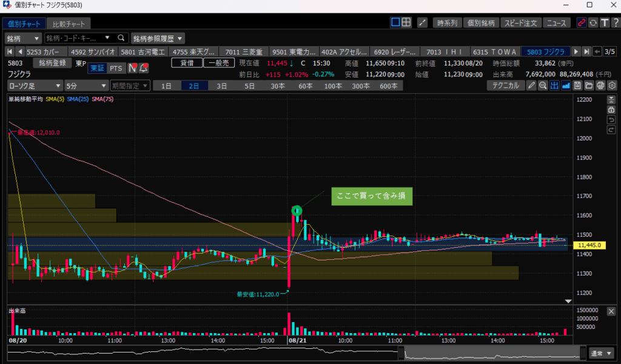Toggle the 出来高 volume display button
Viewport: 621px width, 364px height.
coord(554,85)
